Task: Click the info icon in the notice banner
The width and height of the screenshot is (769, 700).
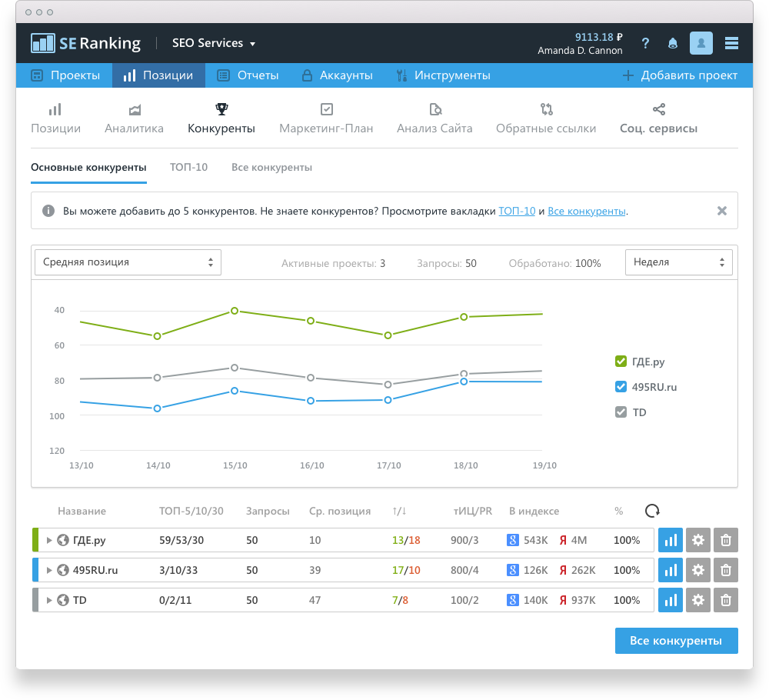Action: pyautogui.click(x=48, y=211)
